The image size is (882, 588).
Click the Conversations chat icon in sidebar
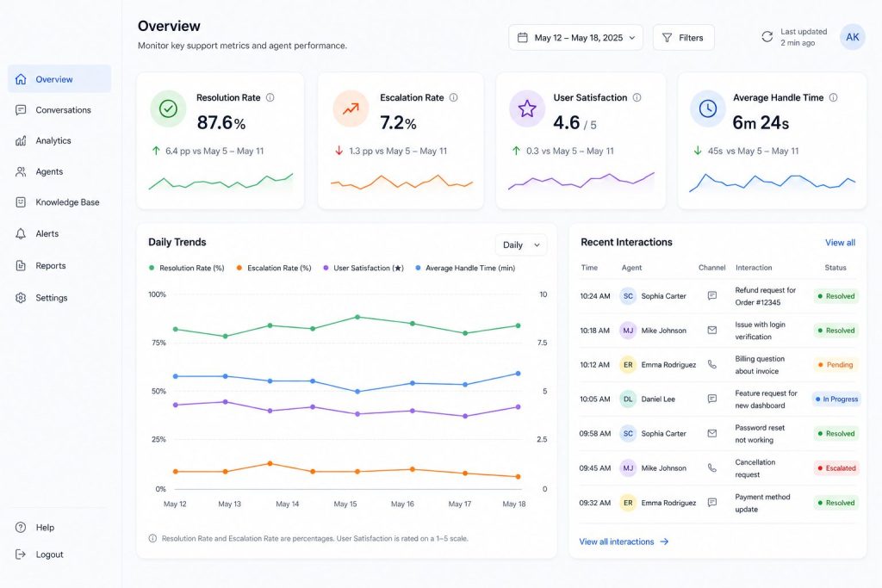21,110
